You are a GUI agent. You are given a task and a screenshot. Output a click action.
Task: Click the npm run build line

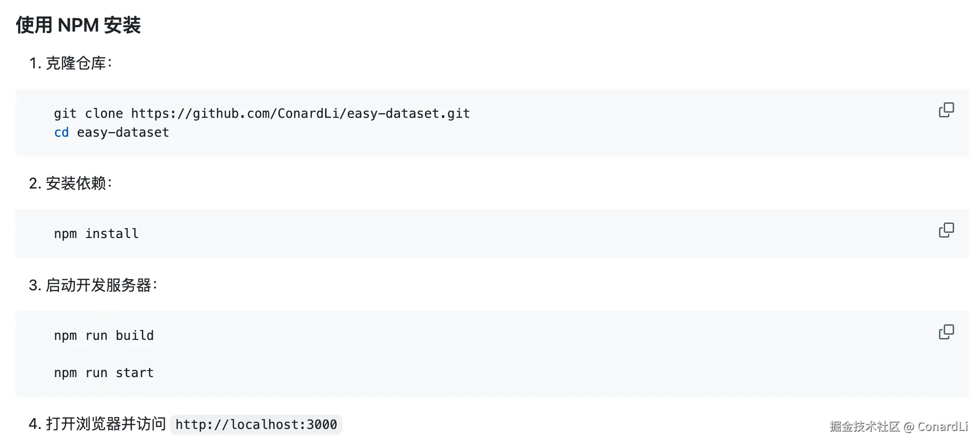coord(104,336)
